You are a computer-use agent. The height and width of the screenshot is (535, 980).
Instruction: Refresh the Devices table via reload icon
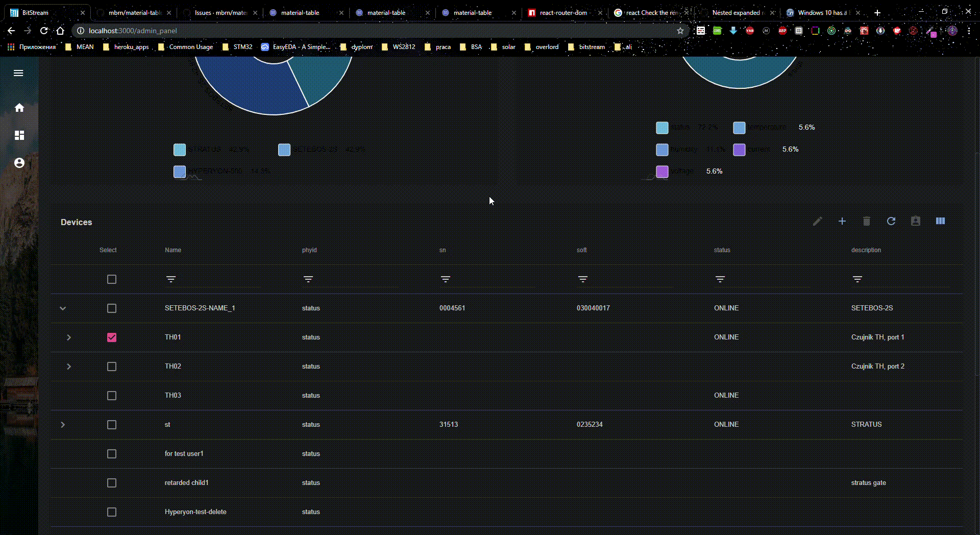tap(891, 221)
